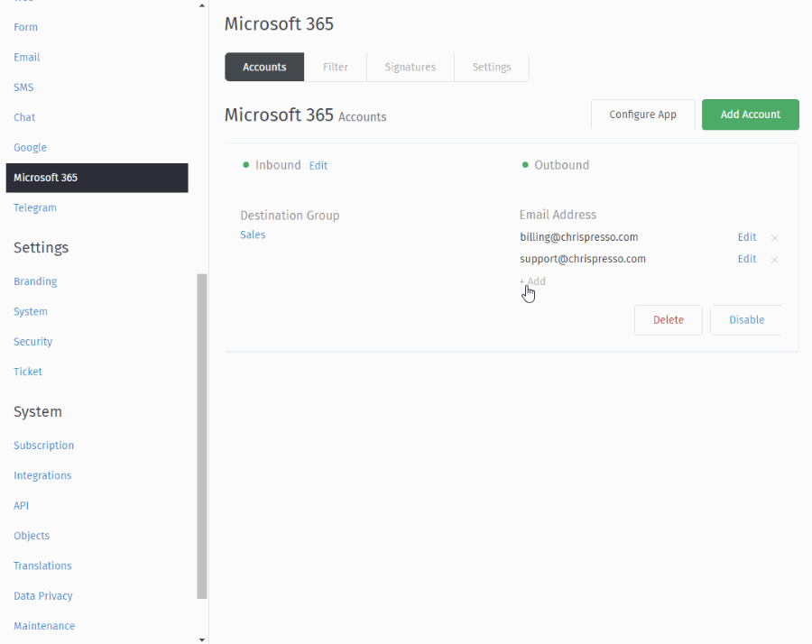
Task: Click the green Add Account button
Action: (751, 115)
